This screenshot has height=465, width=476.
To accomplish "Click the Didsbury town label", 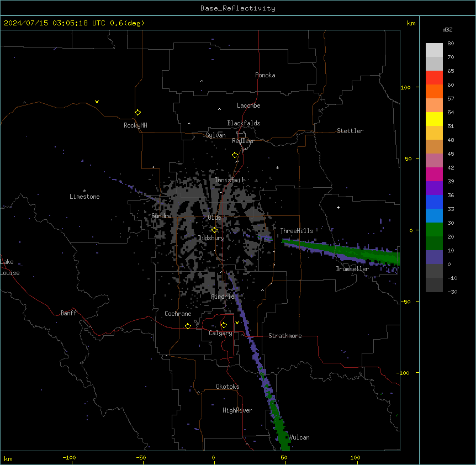I will pyautogui.click(x=211, y=238).
